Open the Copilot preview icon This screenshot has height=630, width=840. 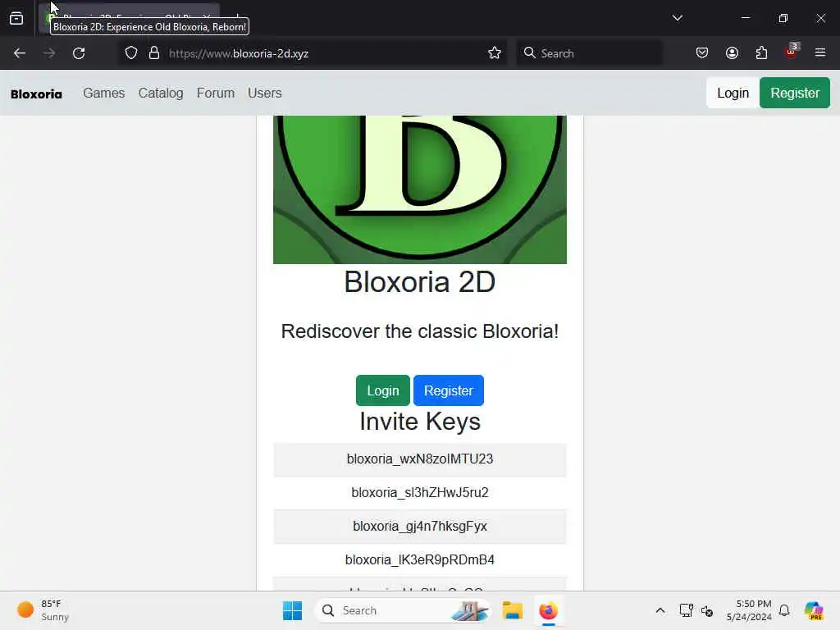pyautogui.click(x=814, y=610)
